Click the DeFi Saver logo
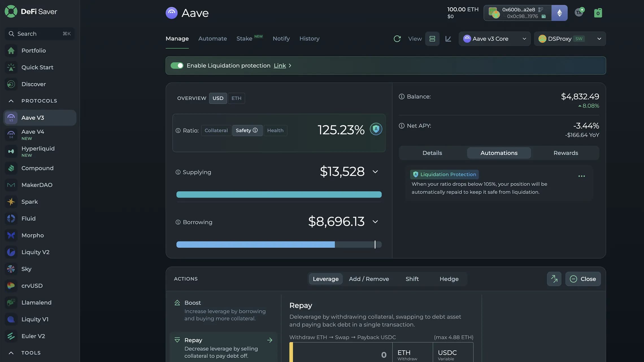644x362 pixels. tap(31, 12)
